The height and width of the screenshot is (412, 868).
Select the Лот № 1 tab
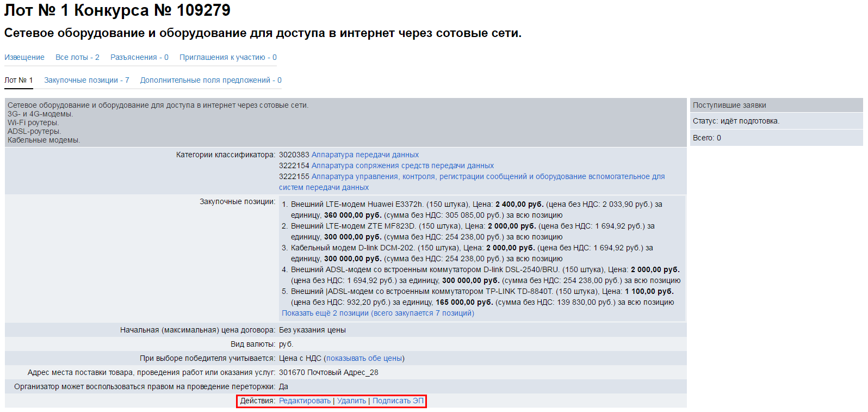coord(18,80)
